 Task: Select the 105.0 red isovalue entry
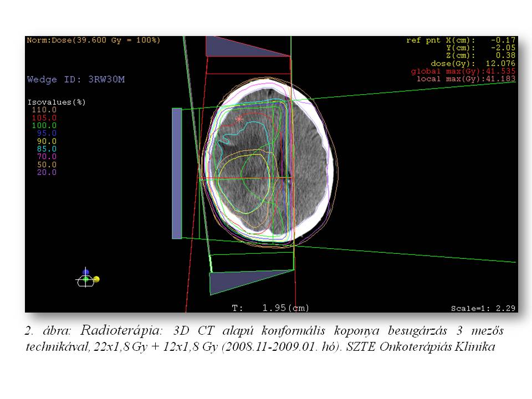click(44, 118)
